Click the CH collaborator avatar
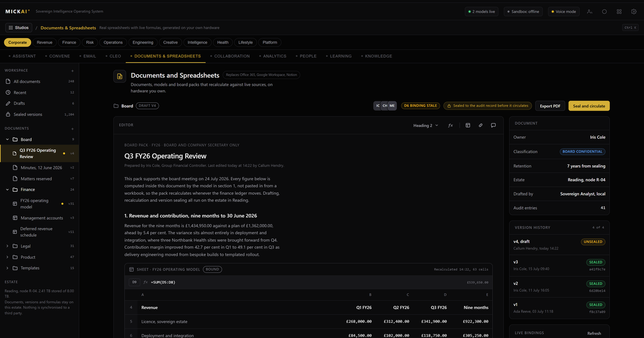 [385, 106]
